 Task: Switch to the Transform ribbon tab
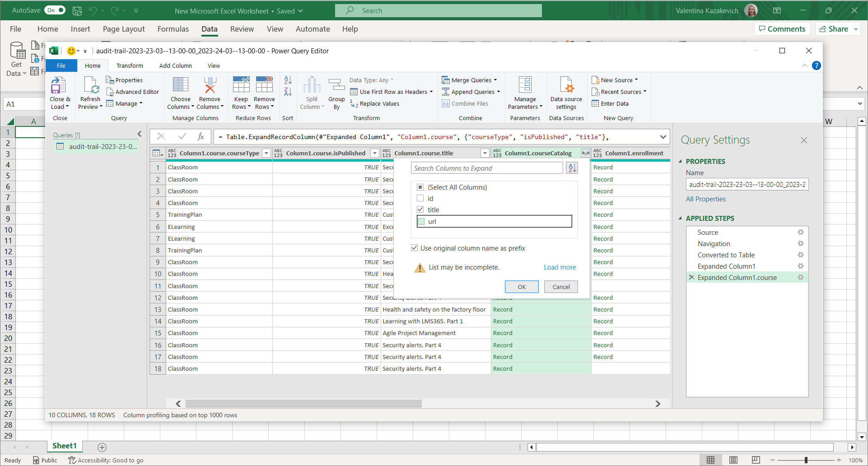click(x=130, y=65)
